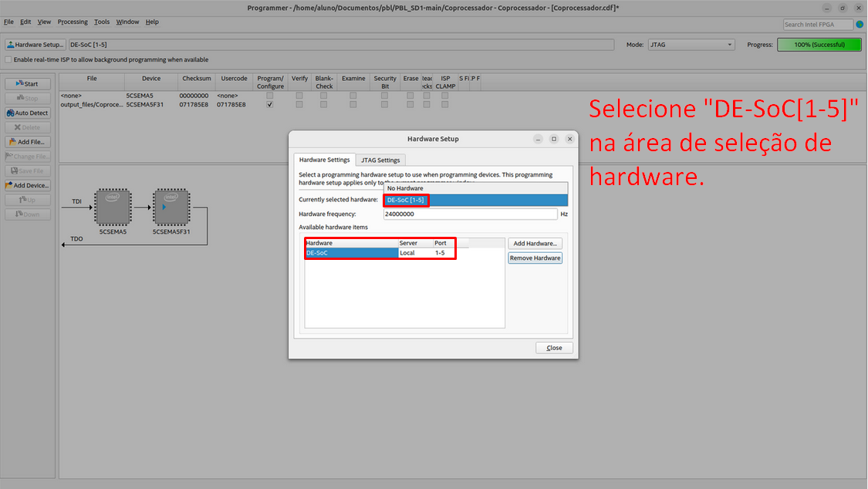Click the Port column header in list
Image resolution: width=868 pixels, height=489 pixels.
pyautogui.click(x=444, y=244)
